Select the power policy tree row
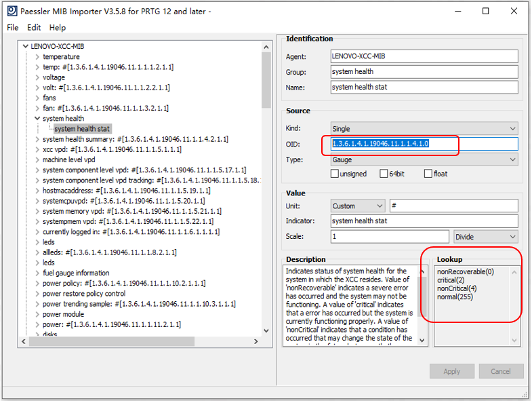 (124, 284)
